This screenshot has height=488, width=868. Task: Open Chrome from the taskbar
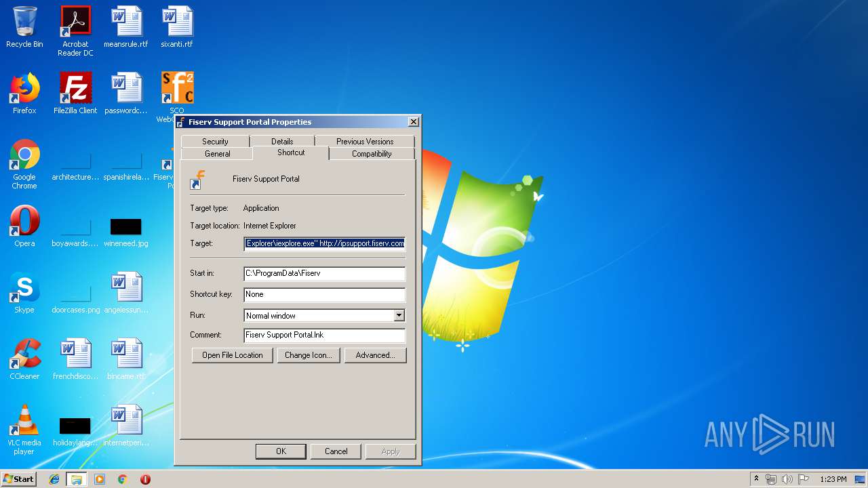point(123,479)
